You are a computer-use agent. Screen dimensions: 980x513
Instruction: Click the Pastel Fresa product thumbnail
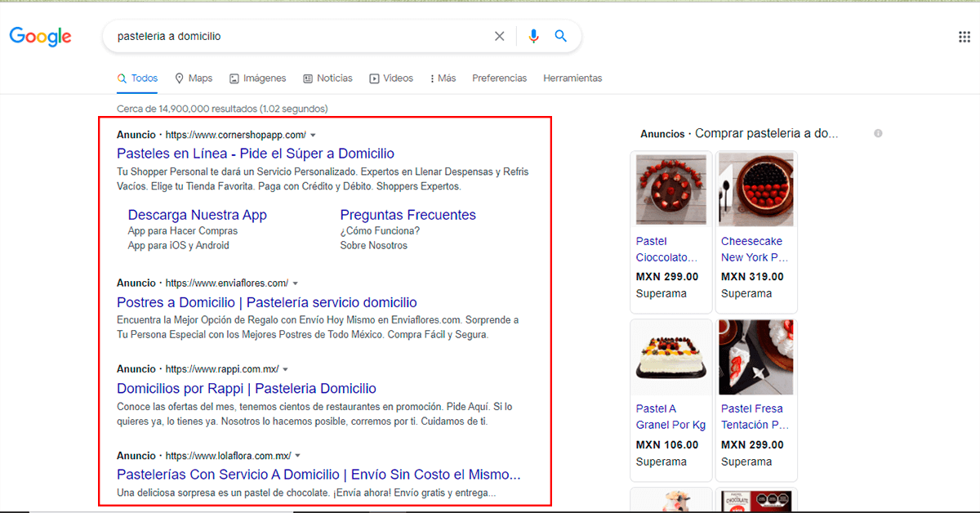755,357
